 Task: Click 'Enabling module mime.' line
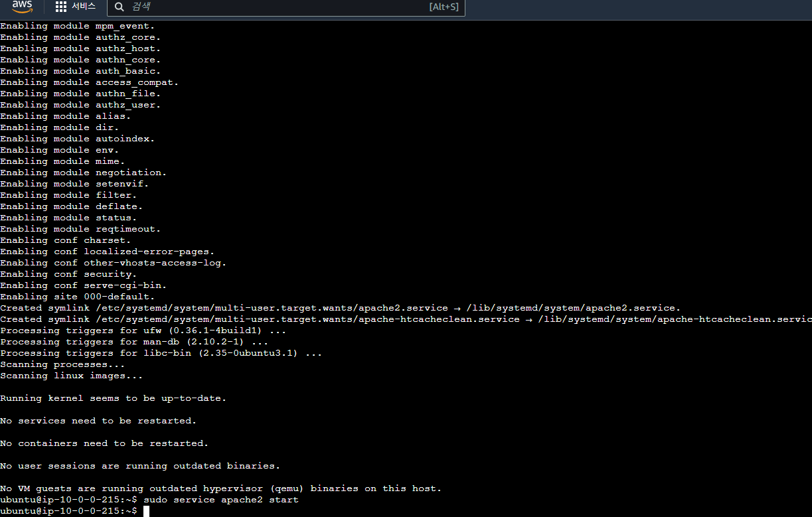pos(62,161)
